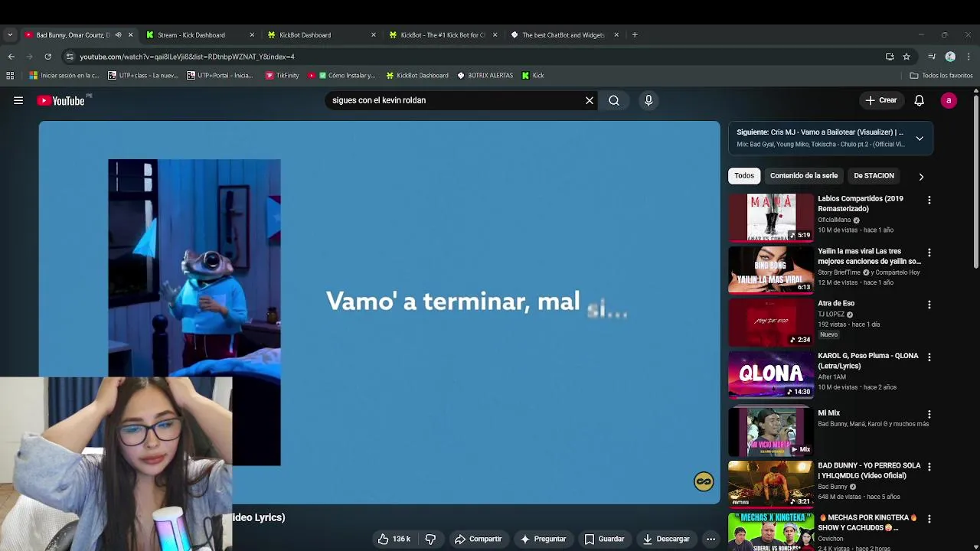Go to the YouTube home logo
The height and width of the screenshot is (551, 980).
click(x=60, y=100)
